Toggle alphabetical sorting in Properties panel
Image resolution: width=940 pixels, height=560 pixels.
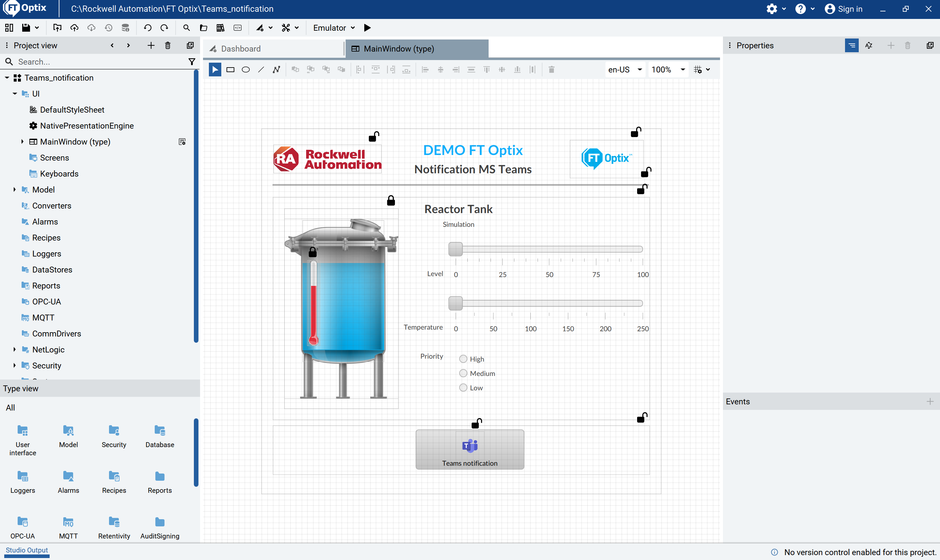[x=869, y=46]
